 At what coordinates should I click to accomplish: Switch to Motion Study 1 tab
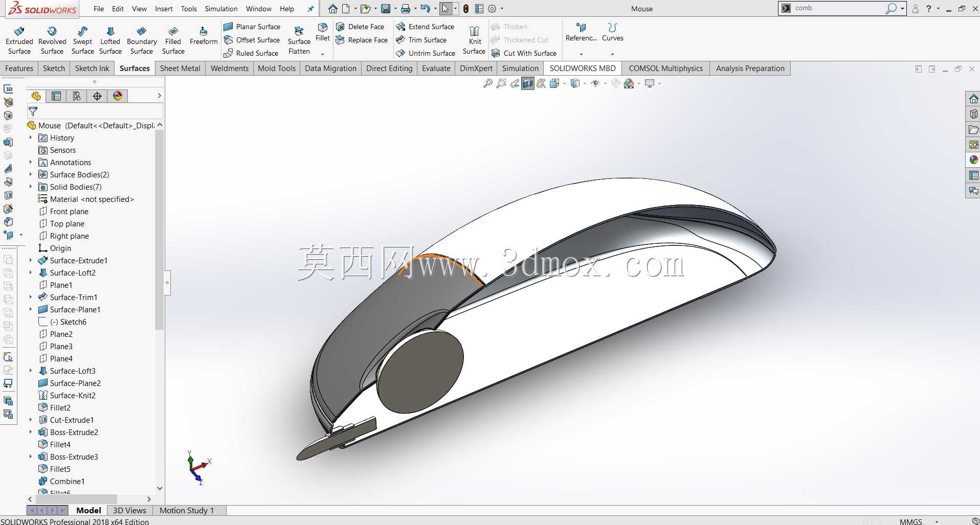tap(187, 510)
